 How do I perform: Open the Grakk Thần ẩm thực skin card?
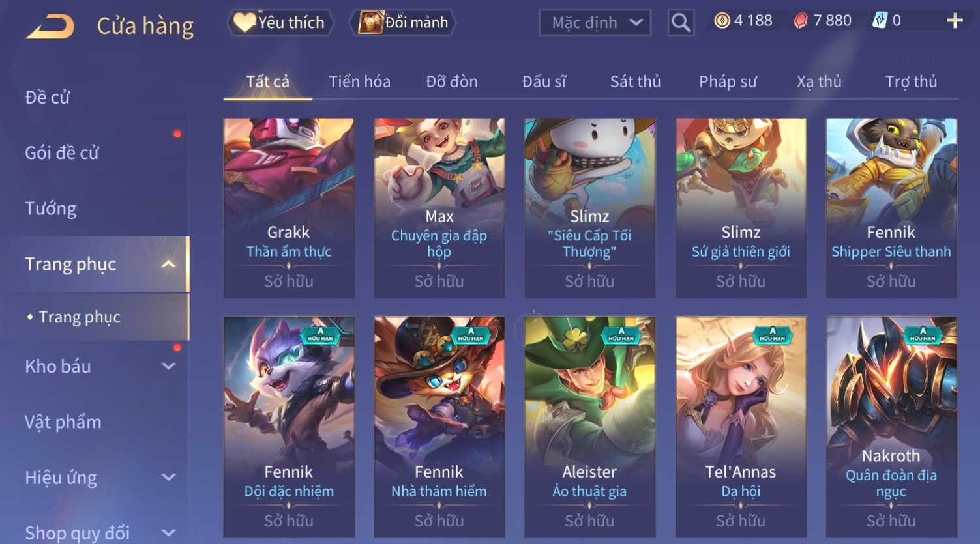click(289, 208)
